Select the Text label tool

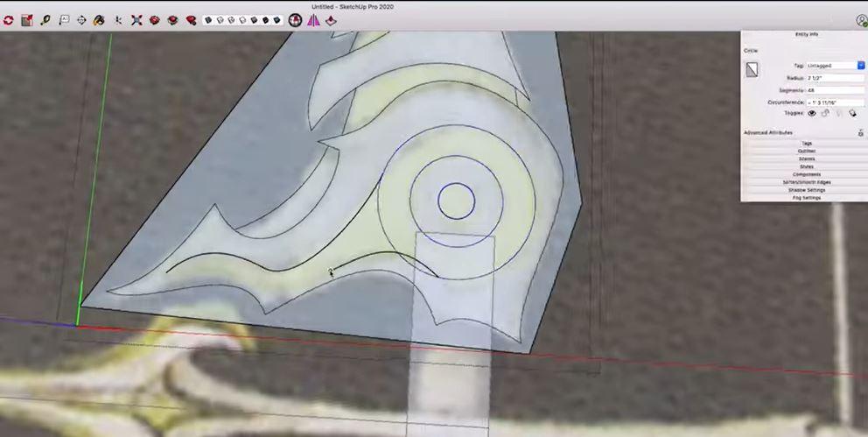(x=64, y=20)
